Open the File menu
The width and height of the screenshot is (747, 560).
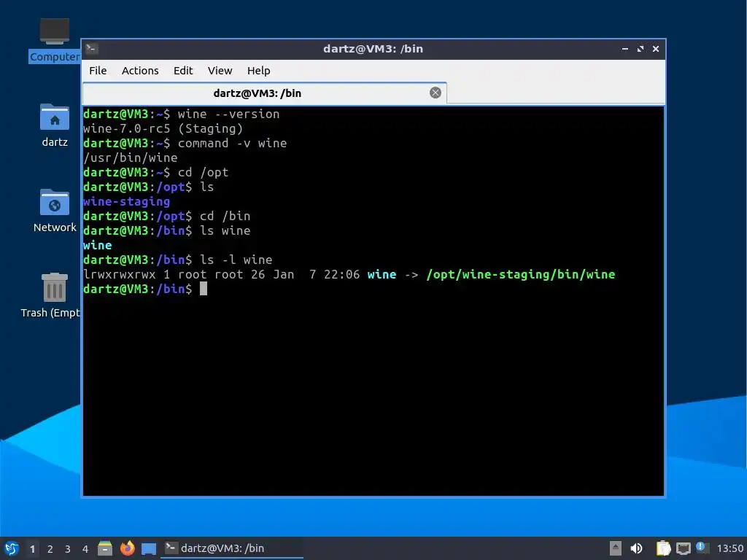(x=98, y=71)
